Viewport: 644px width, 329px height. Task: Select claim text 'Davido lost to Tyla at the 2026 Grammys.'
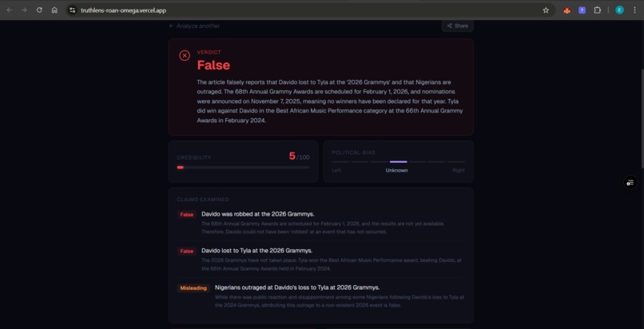click(256, 251)
